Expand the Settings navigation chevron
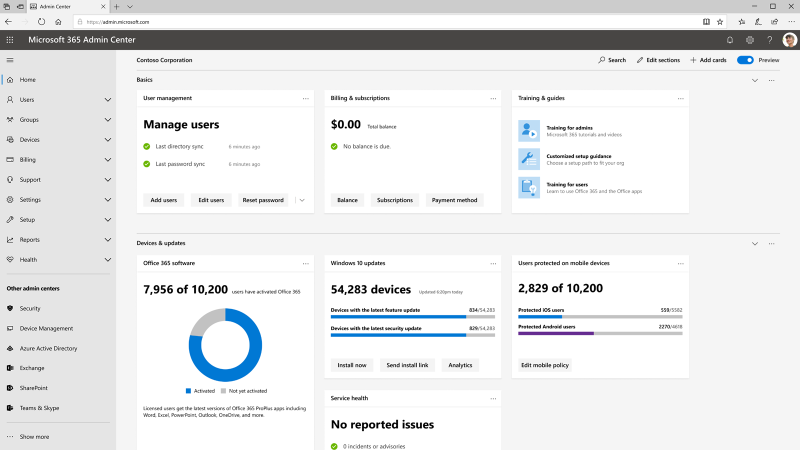Image resolution: width=800 pixels, height=450 pixels. point(108,199)
